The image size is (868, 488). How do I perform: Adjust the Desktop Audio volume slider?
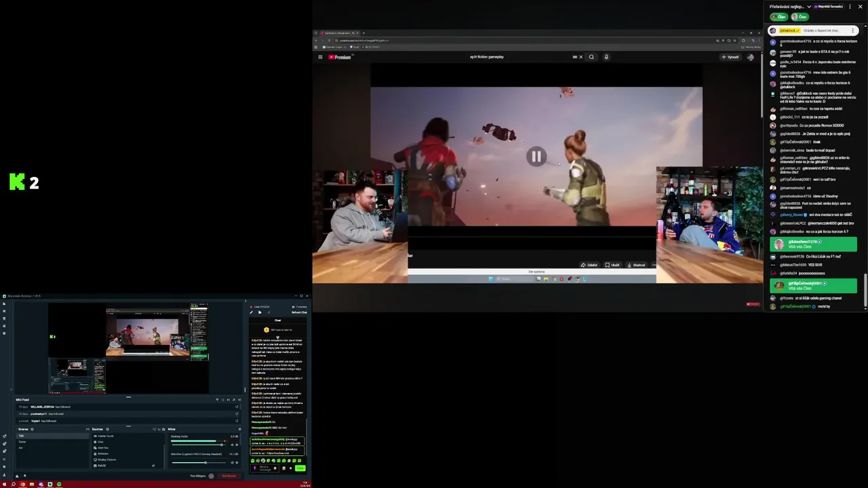click(199, 445)
